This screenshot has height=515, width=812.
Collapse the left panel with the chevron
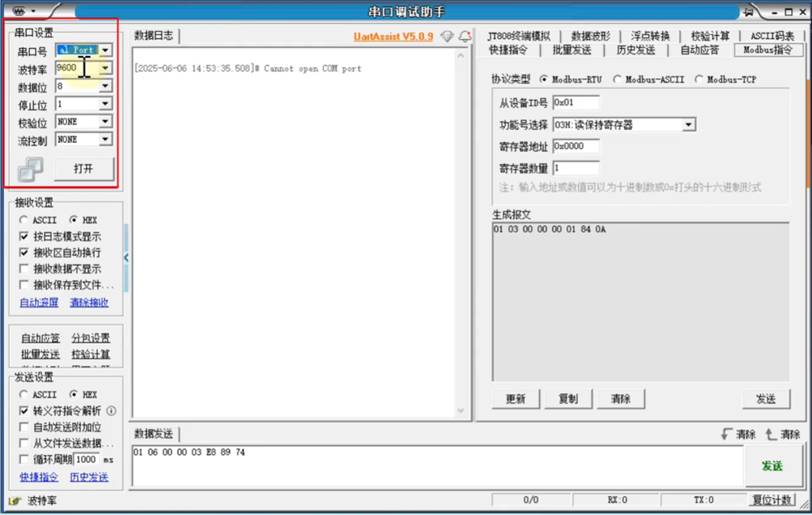click(x=126, y=257)
